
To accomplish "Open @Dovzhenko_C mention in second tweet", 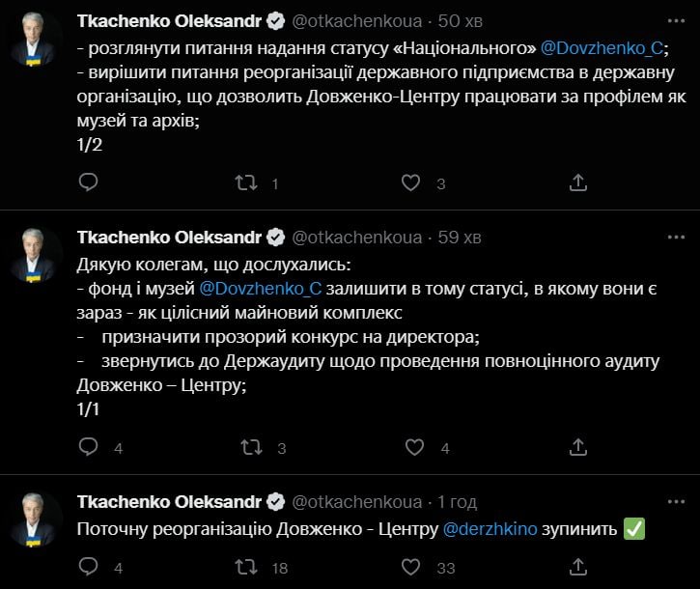I will 260,288.
